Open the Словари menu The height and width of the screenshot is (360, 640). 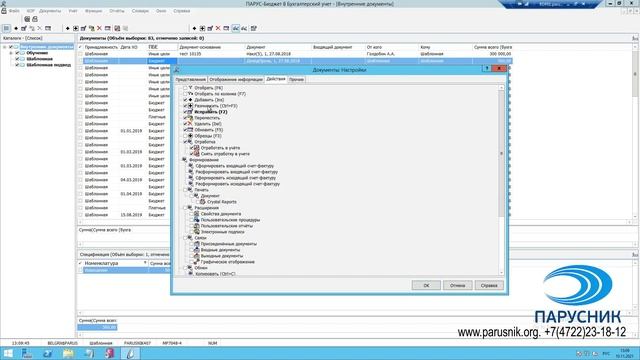tap(140, 11)
